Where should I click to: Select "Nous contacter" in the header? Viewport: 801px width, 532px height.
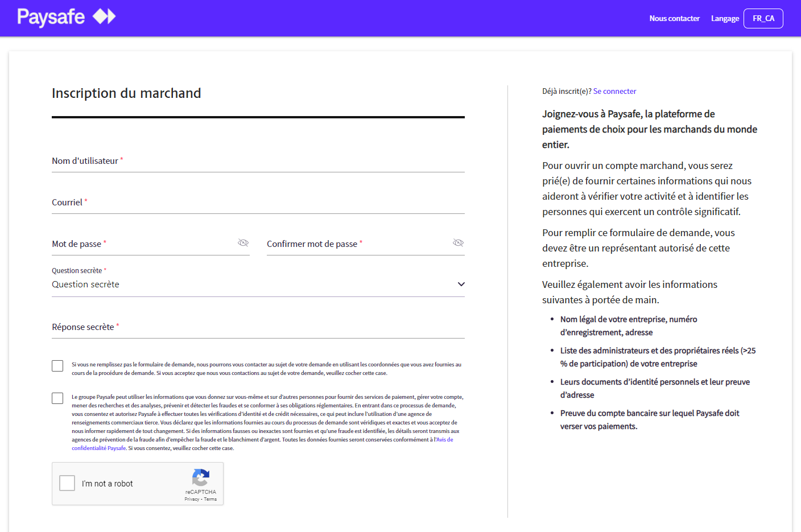675,18
